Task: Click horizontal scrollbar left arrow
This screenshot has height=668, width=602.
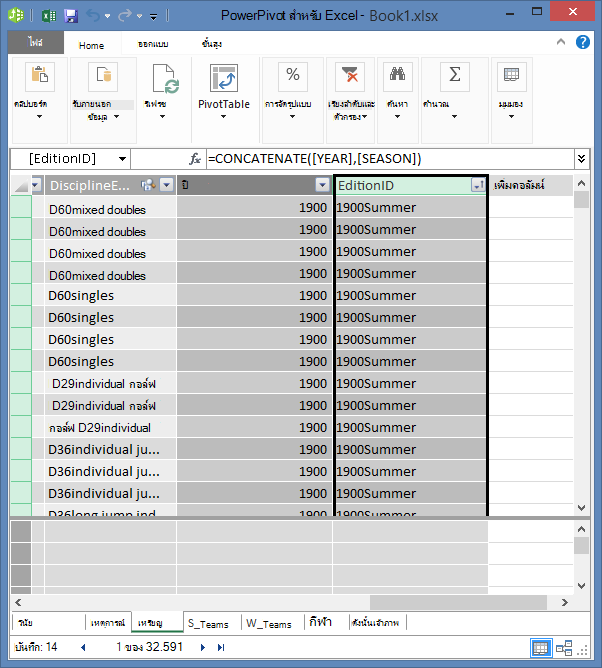Action: point(18,602)
